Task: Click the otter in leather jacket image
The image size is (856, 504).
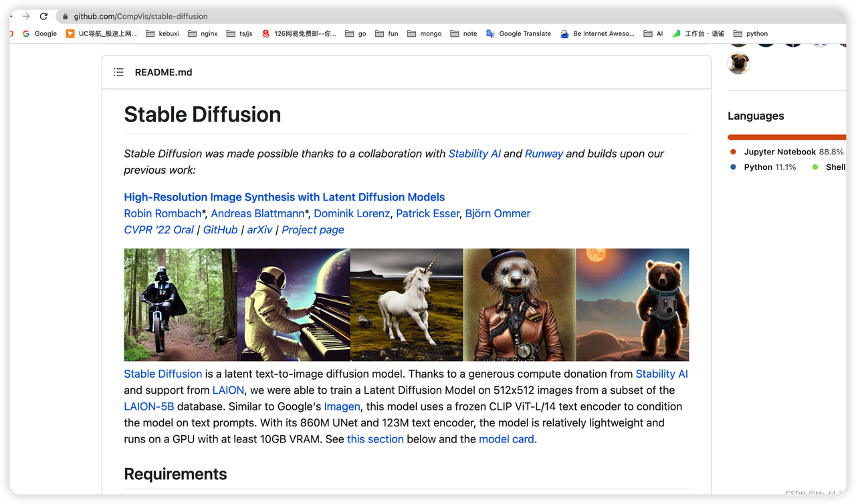Action: point(519,305)
